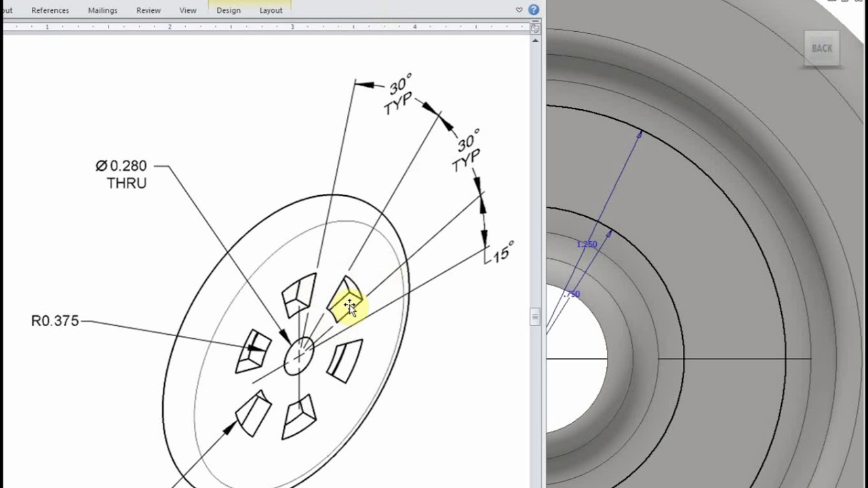Open the Design table tools tab
868x488 pixels.
click(229, 10)
